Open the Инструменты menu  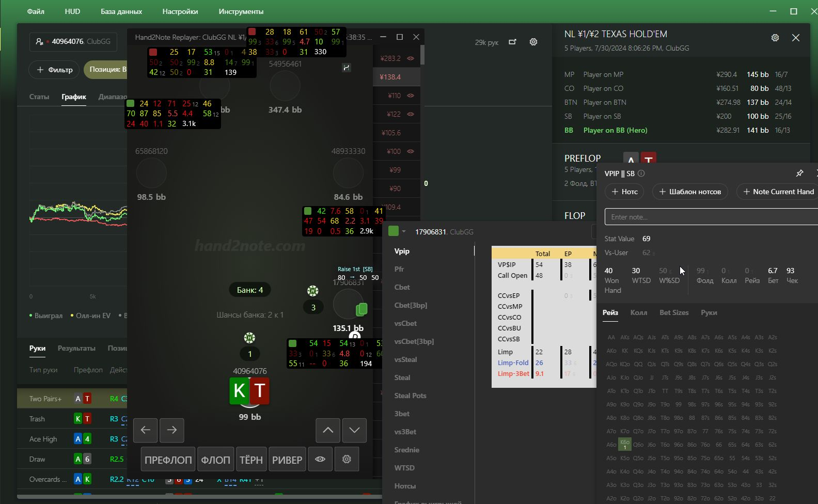coord(241,11)
